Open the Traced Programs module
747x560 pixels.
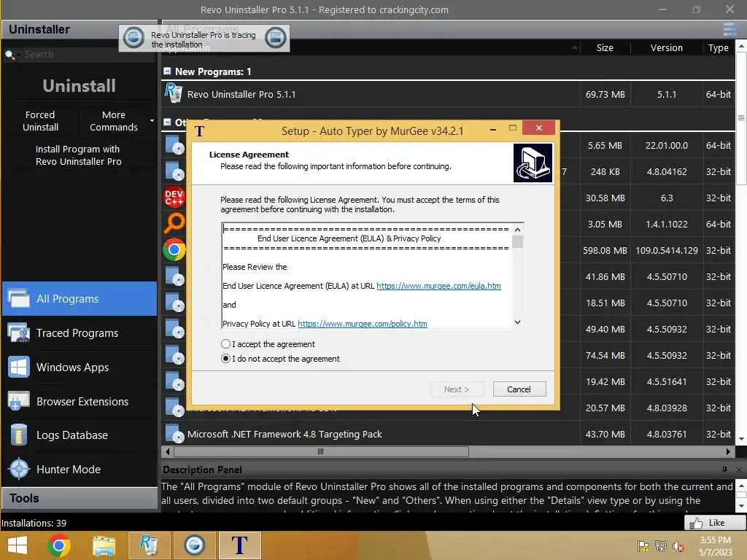80,332
